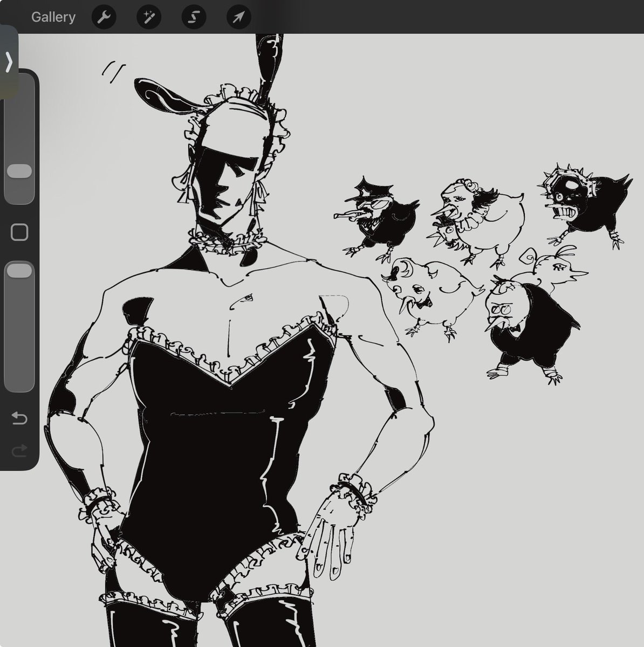Tap the brush opacity slider handle
The width and height of the screenshot is (644, 647).
point(19,271)
